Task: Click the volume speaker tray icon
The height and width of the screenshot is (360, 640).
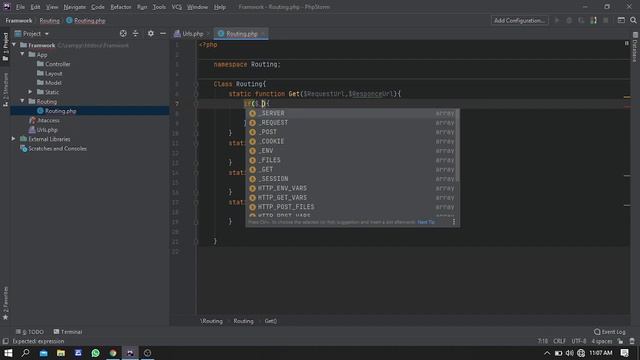Action: (569, 353)
